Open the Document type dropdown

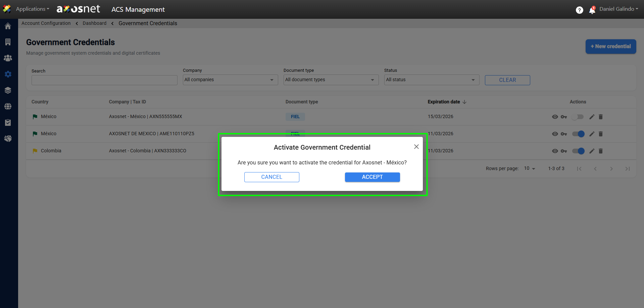331,80
